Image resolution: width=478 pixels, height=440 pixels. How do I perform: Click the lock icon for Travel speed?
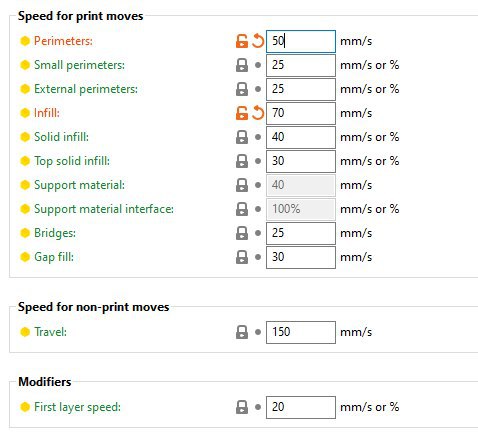[242, 332]
